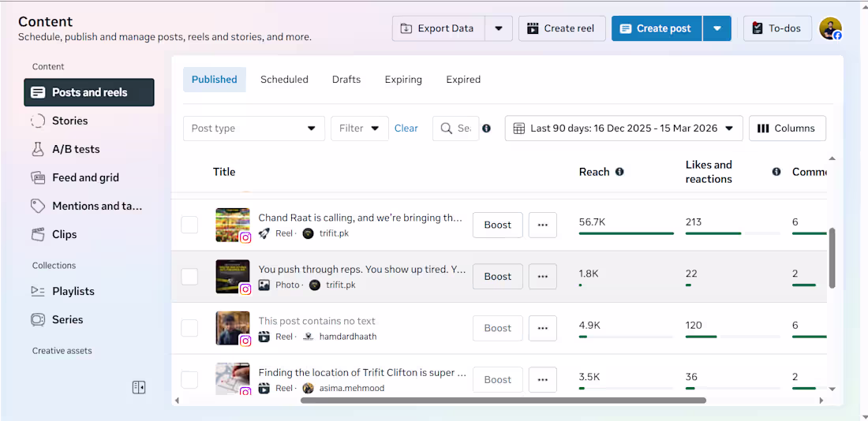This screenshot has width=868, height=421.
Task: Collapse the sidebar panel icon
Action: tap(139, 387)
